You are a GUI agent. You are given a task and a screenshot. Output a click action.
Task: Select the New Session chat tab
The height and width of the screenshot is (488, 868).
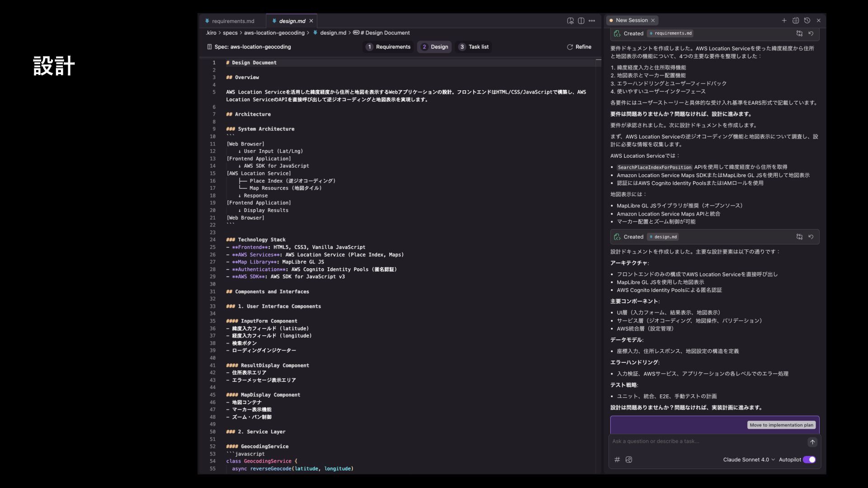click(x=632, y=20)
